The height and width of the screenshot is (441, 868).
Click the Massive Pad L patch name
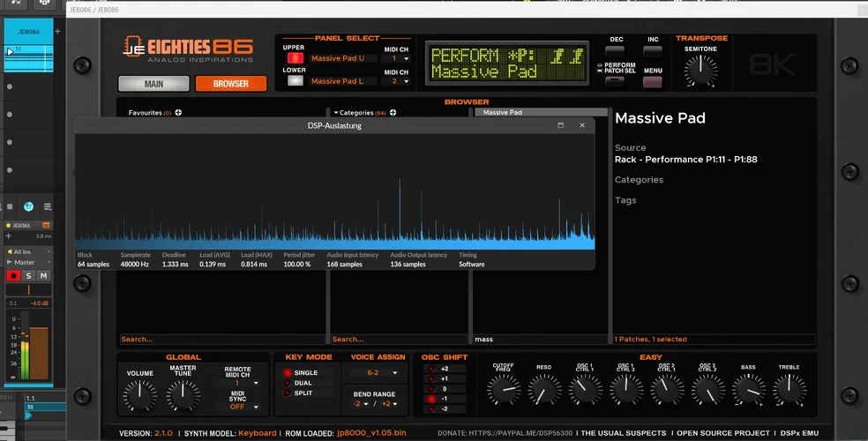(337, 81)
